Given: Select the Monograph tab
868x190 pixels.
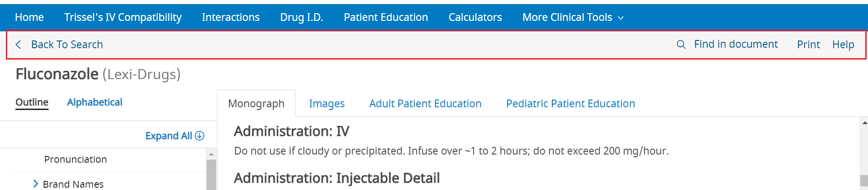Looking at the screenshot, I should coord(256,104).
